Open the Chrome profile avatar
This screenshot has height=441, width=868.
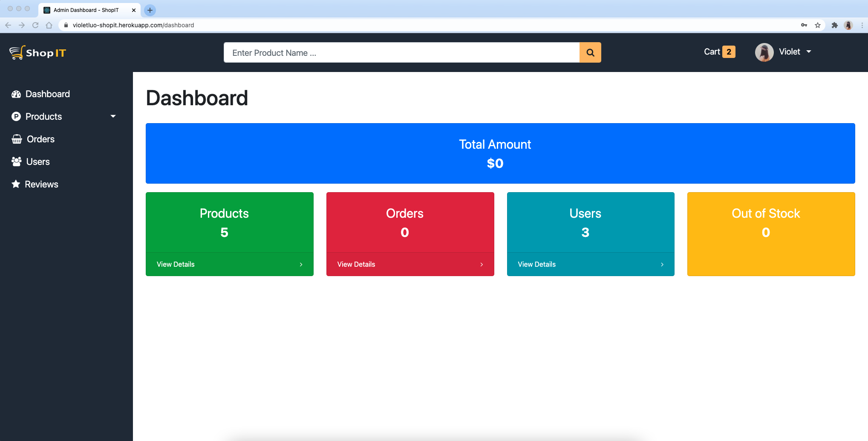(848, 25)
